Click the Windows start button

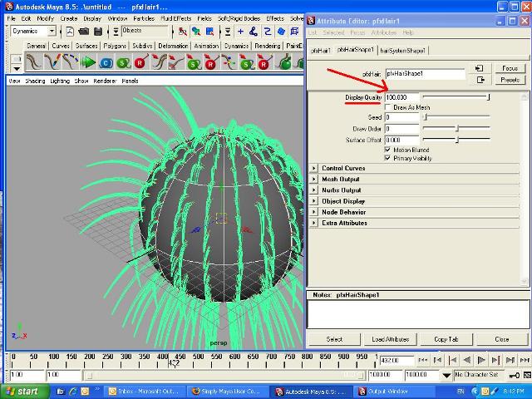pos(24,392)
